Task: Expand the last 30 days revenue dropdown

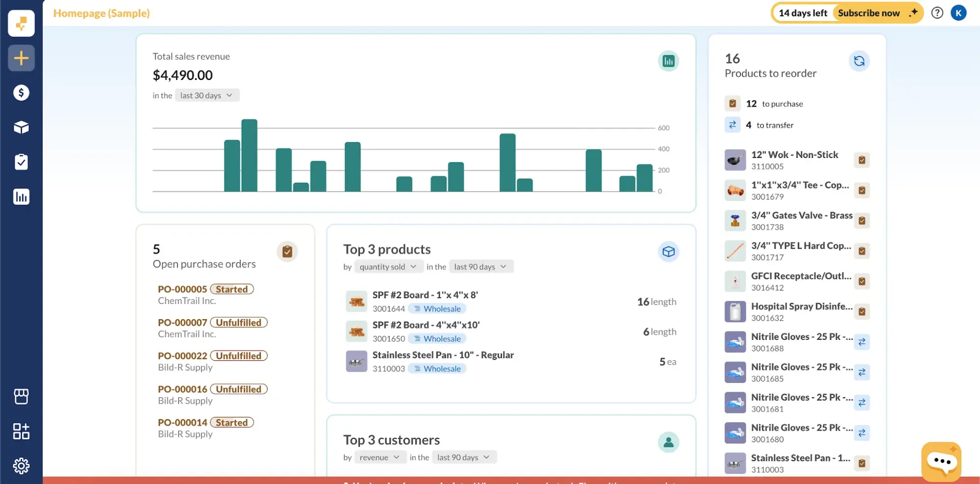Action: coord(207,95)
